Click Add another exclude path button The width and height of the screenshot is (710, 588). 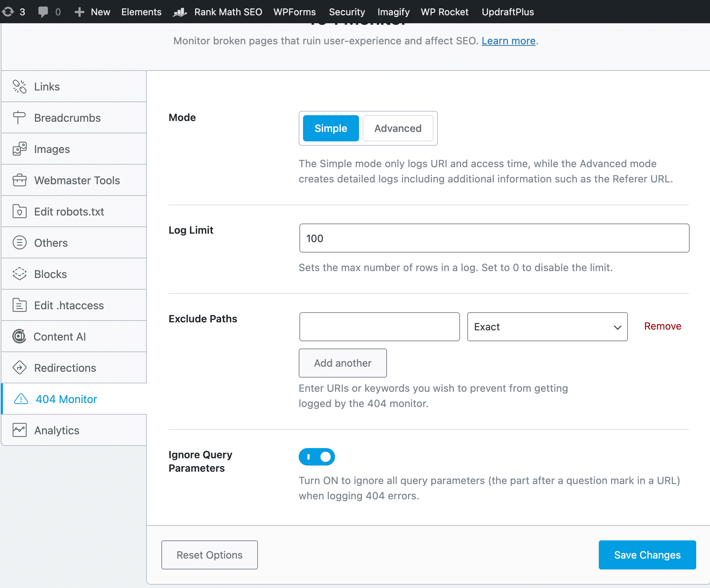pos(343,363)
